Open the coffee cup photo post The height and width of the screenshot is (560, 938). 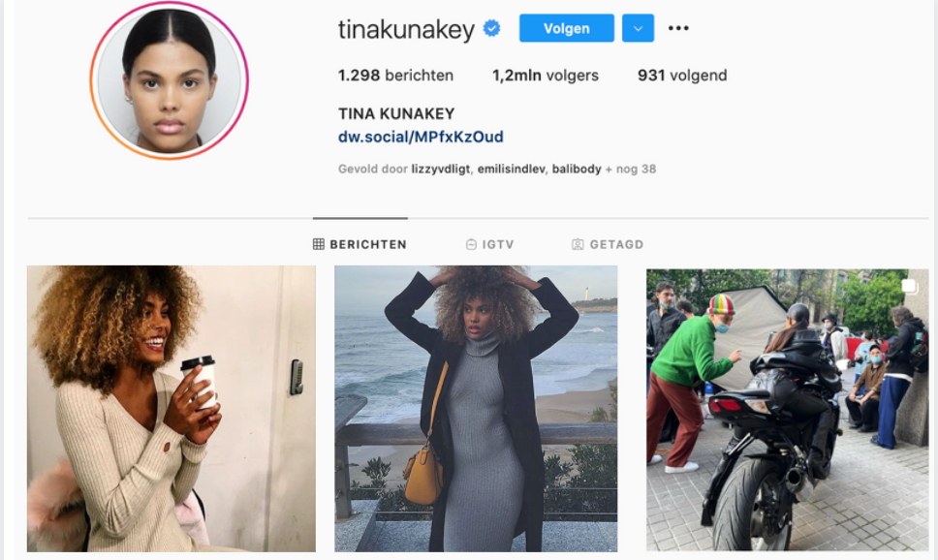pyautogui.click(x=172, y=409)
